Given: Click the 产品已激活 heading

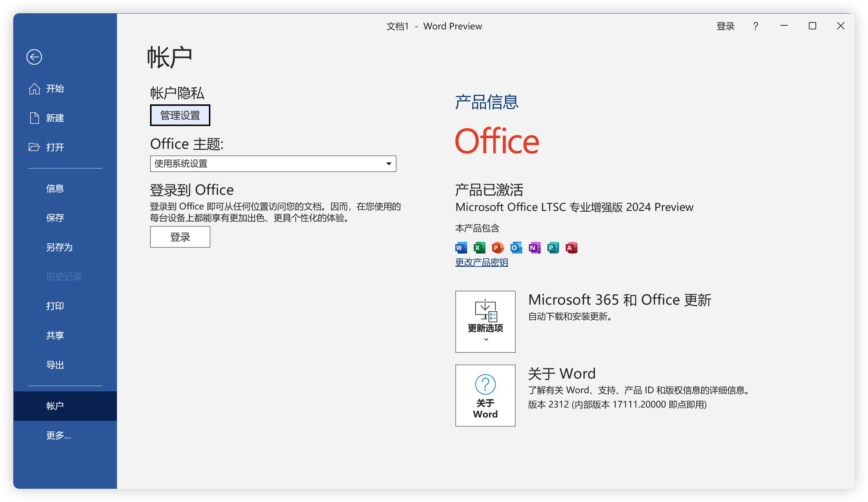Looking at the screenshot, I should (x=489, y=190).
